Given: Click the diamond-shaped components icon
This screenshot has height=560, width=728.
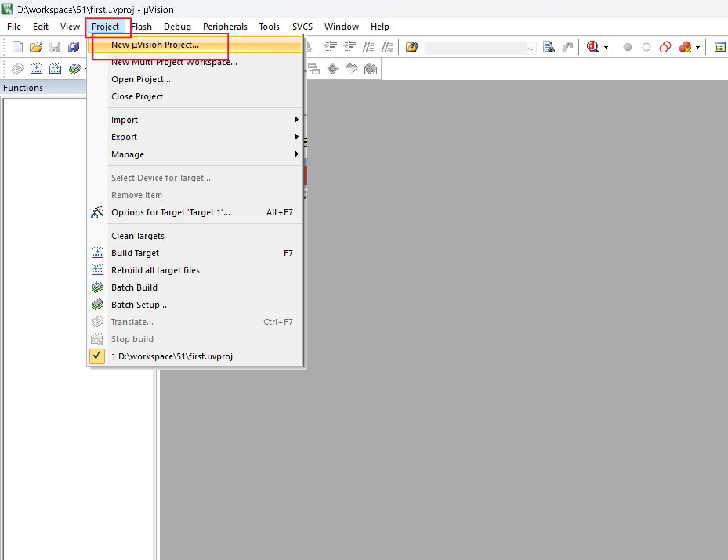Looking at the screenshot, I should tap(333, 69).
